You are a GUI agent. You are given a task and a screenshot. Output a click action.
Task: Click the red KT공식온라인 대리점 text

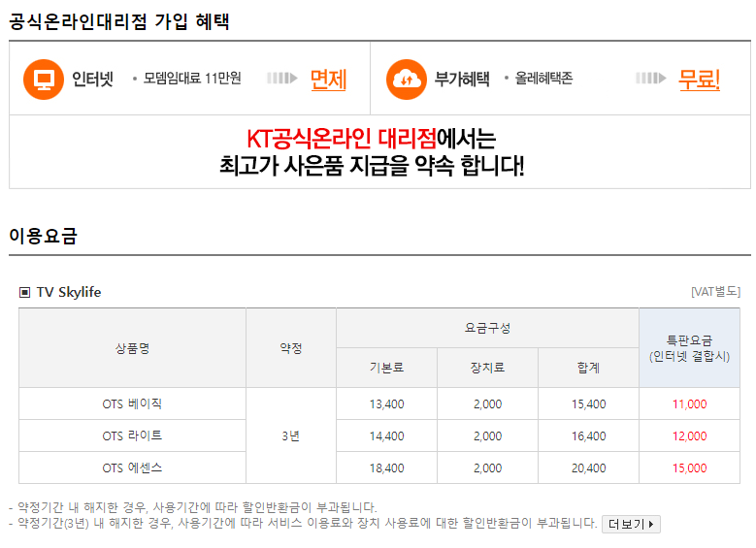click(342, 139)
